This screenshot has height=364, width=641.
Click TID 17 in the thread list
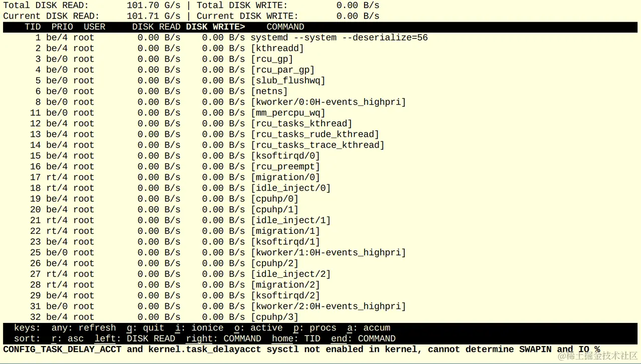[36, 177]
